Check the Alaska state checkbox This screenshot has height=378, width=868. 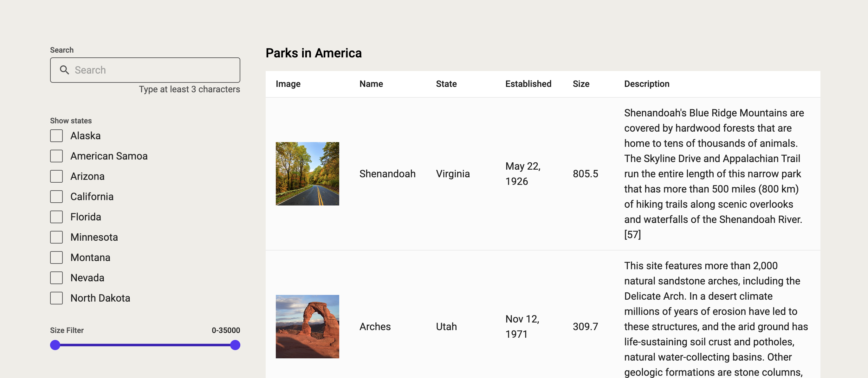click(x=56, y=135)
